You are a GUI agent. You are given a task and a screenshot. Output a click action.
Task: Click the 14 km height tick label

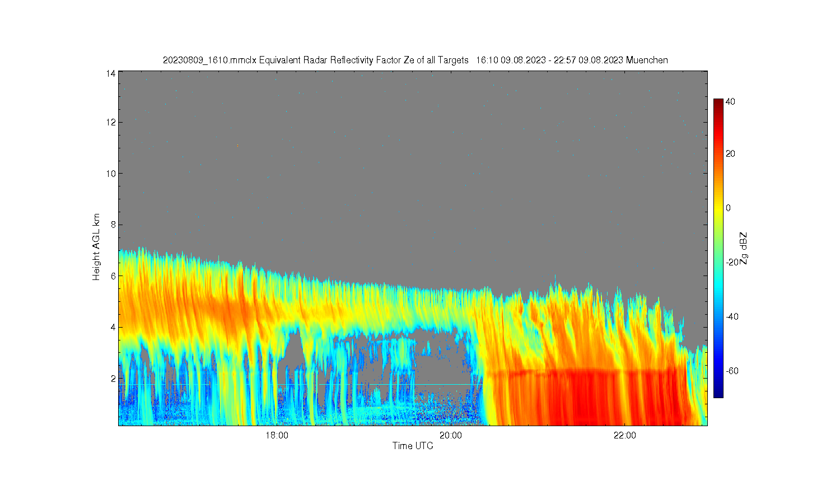pos(111,73)
